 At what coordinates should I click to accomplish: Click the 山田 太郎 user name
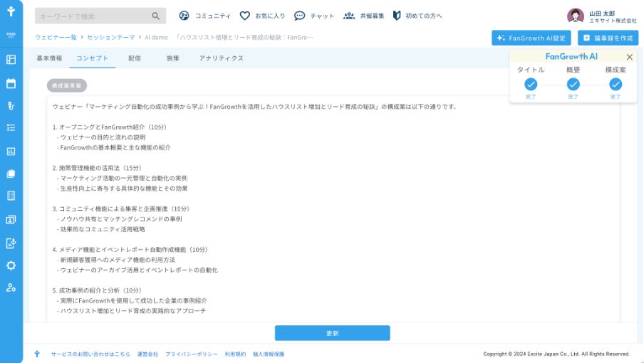(602, 13)
